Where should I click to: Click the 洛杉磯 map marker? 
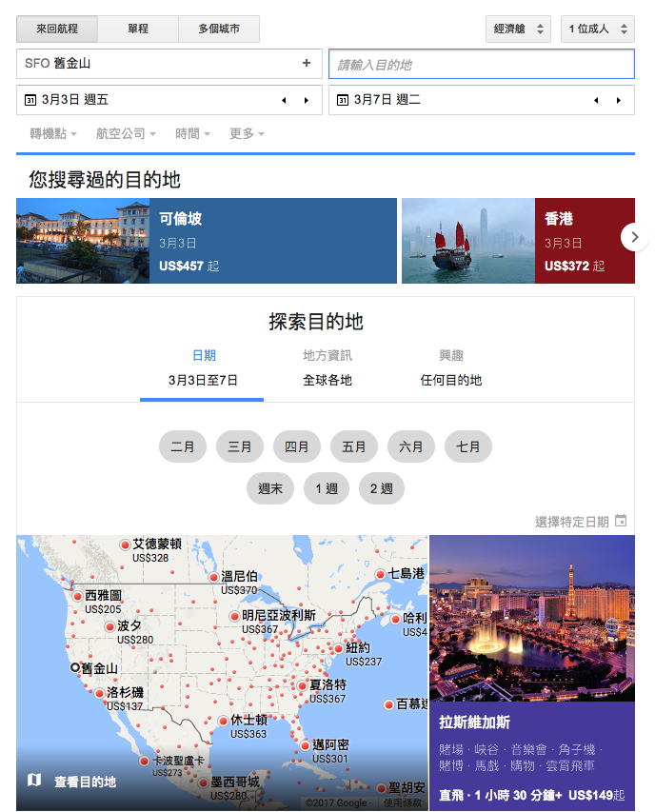click(x=99, y=693)
